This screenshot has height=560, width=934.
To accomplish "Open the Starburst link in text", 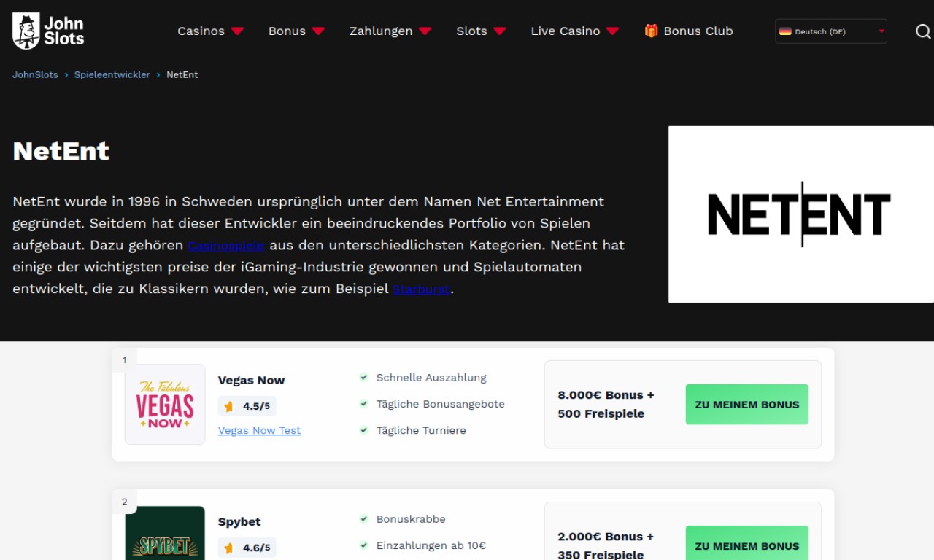I will pyautogui.click(x=421, y=289).
